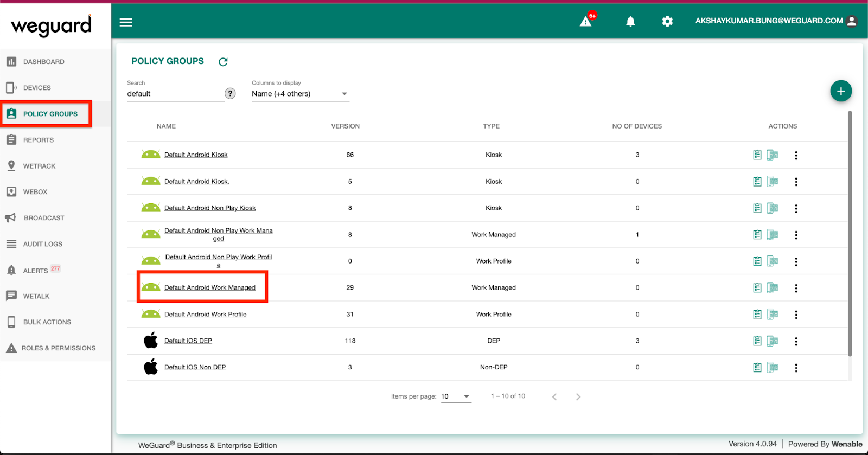The width and height of the screenshot is (868, 455).
Task: Click the search help question mark
Action: (x=230, y=93)
